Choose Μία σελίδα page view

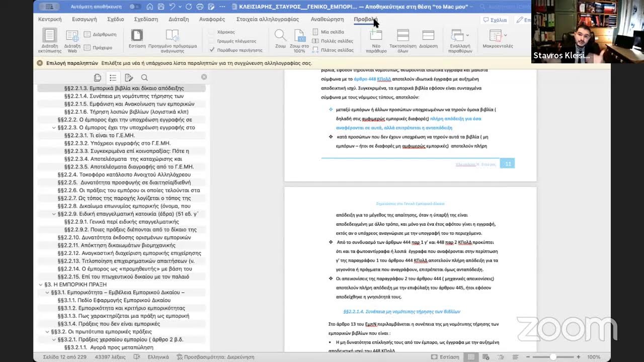coord(328,32)
